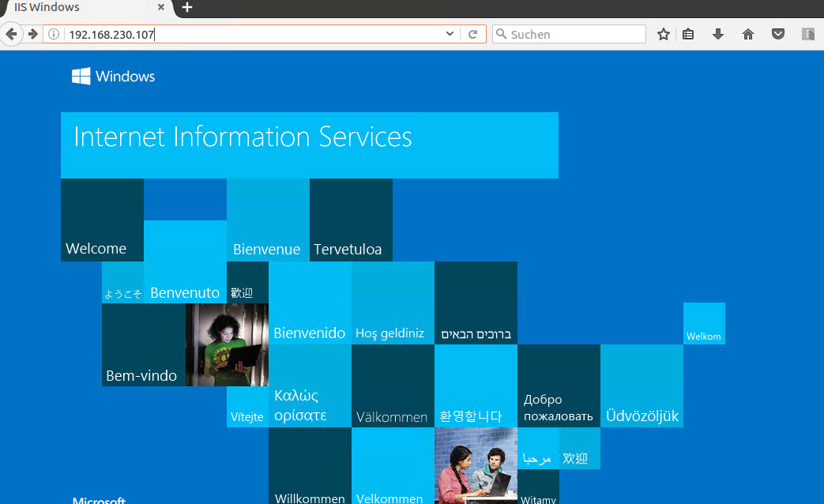
Task: Click the browser back arrow button
Action: (11, 34)
